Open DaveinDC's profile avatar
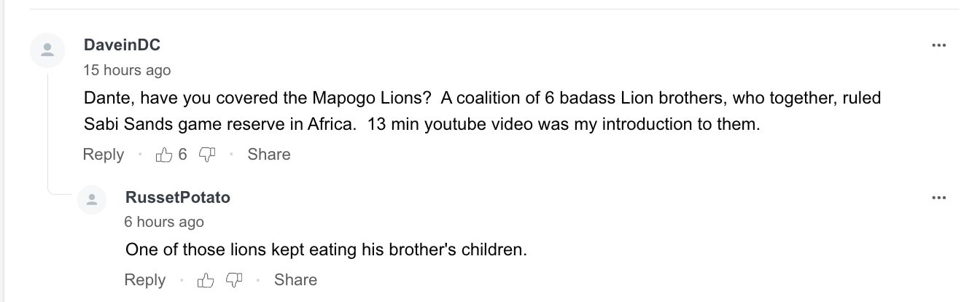Image resolution: width=980 pixels, height=302 pixels. coord(47,50)
